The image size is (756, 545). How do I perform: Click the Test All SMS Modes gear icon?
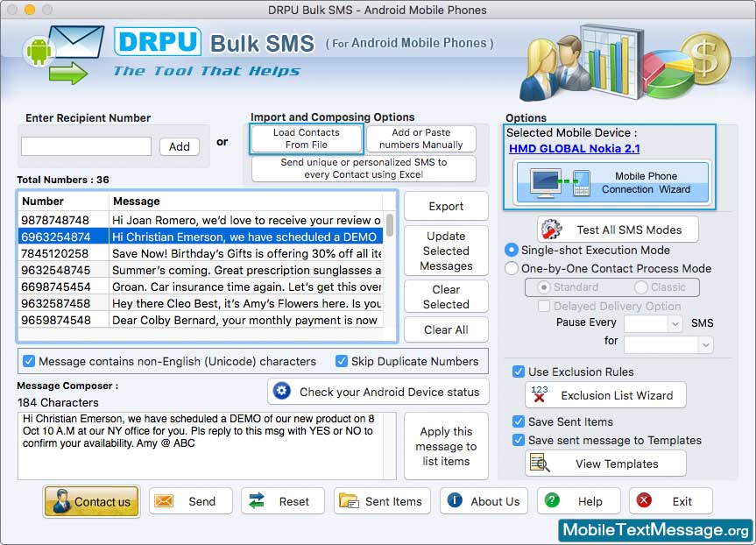[552, 230]
